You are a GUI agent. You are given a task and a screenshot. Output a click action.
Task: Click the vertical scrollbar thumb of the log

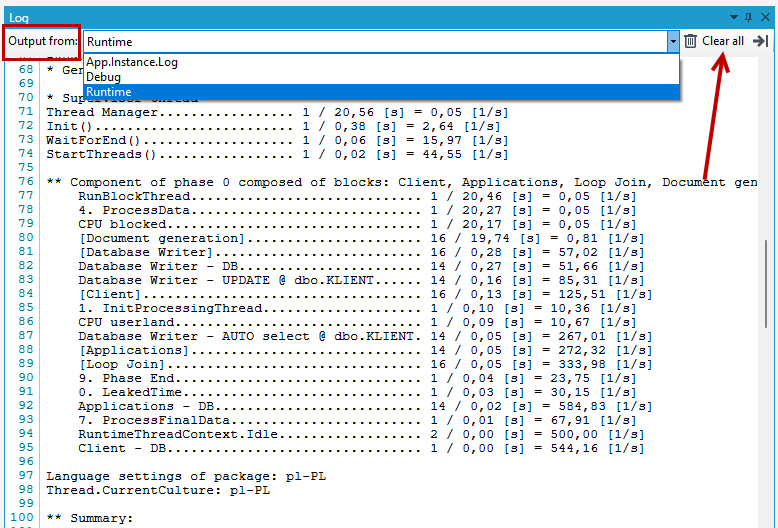766,284
